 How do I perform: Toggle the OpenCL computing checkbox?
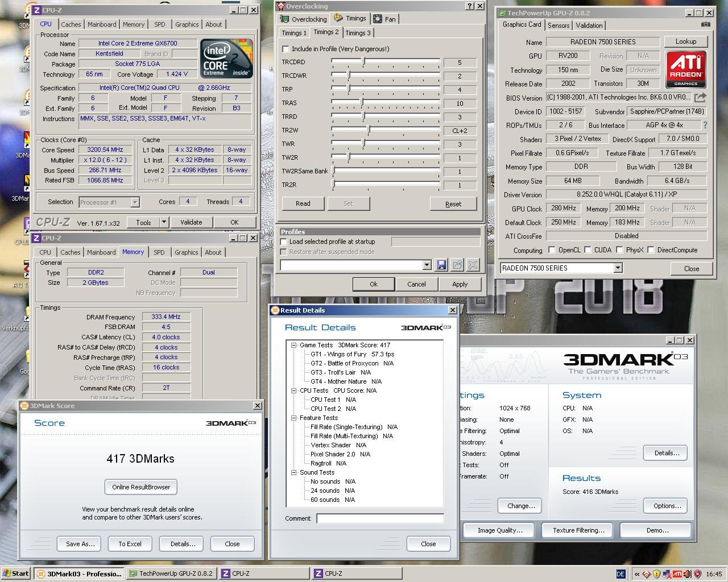552,250
